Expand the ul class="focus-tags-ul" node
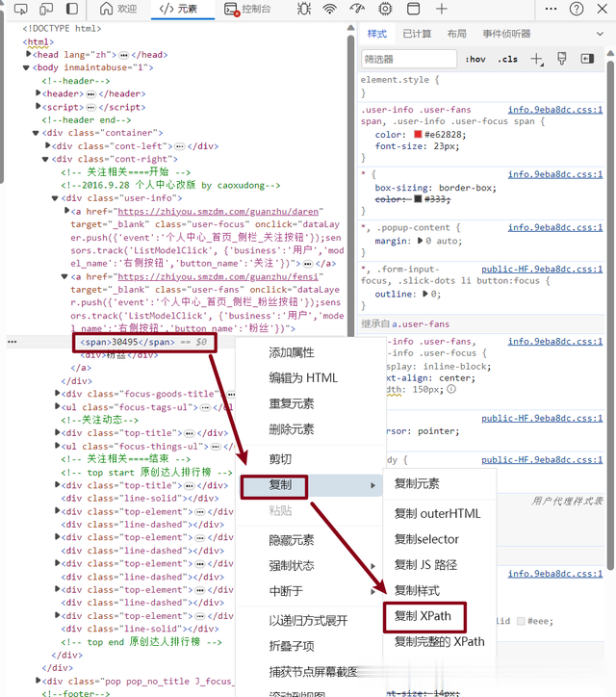The image size is (616, 697). tap(58, 406)
